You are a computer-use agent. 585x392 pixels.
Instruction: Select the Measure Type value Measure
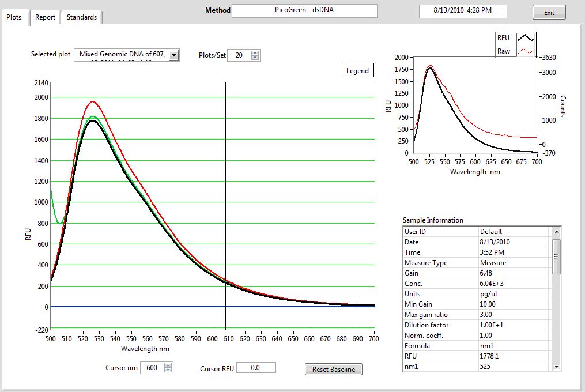click(x=493, y=263)
